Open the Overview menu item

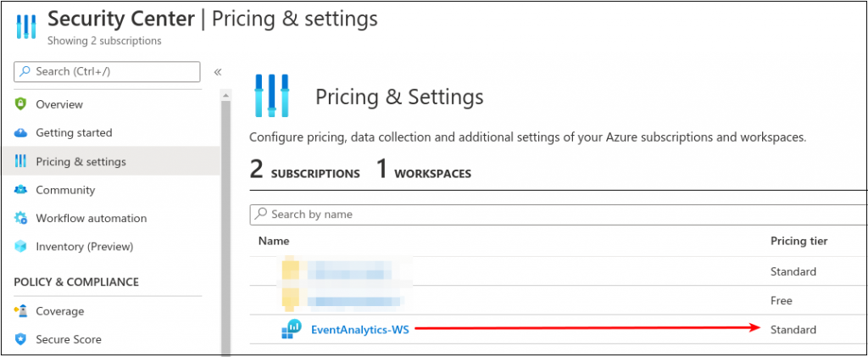point(59,104)
